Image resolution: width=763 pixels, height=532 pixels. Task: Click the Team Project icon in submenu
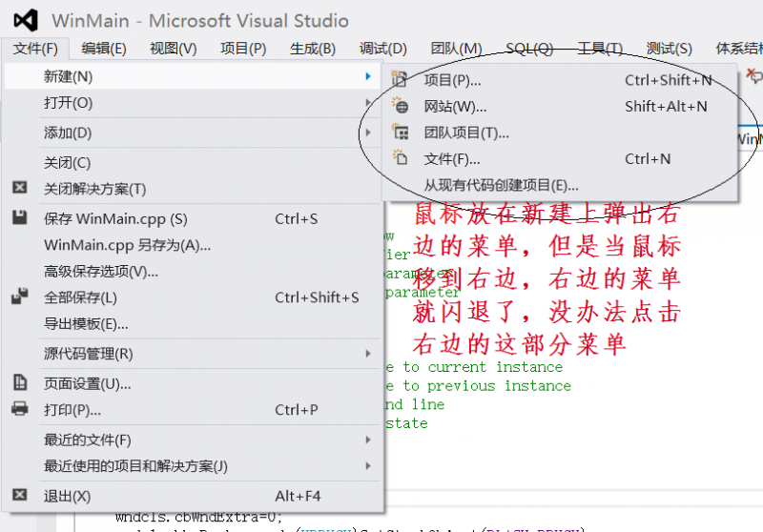[x=400, y=132]
